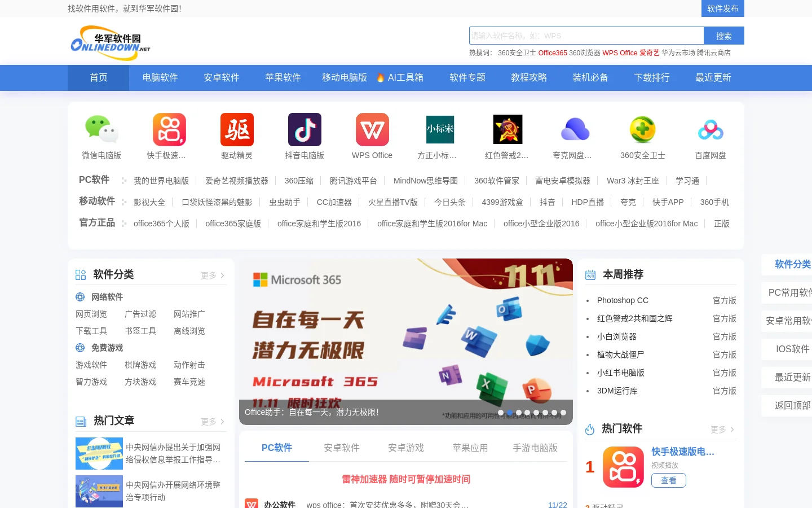The width and height of the screenshot is (812, 508).
Task: Open 棋牌游戏 category link
Action: [x=140, y=365]
